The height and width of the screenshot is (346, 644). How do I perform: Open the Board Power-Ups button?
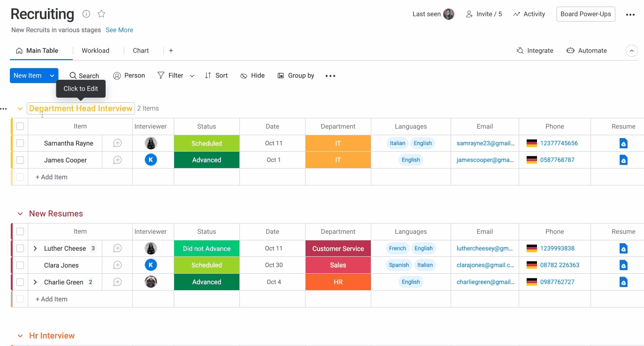(x=585, y=14)
